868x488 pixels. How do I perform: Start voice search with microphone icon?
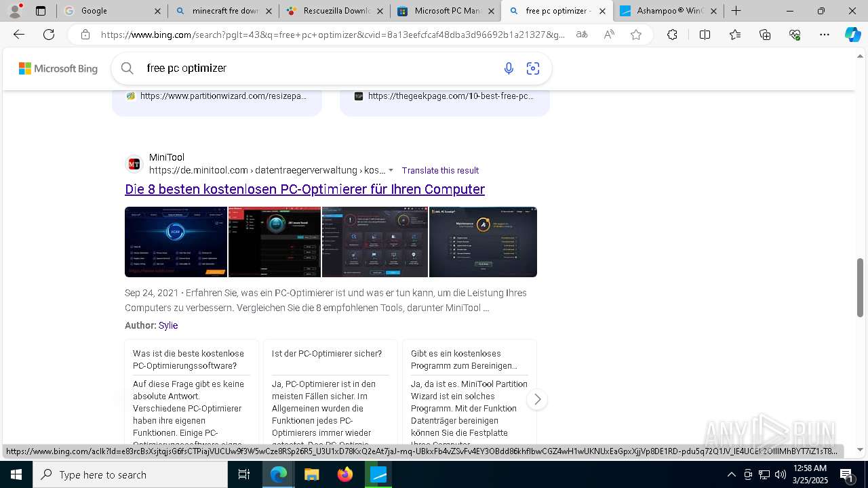[x=509, y=68]
